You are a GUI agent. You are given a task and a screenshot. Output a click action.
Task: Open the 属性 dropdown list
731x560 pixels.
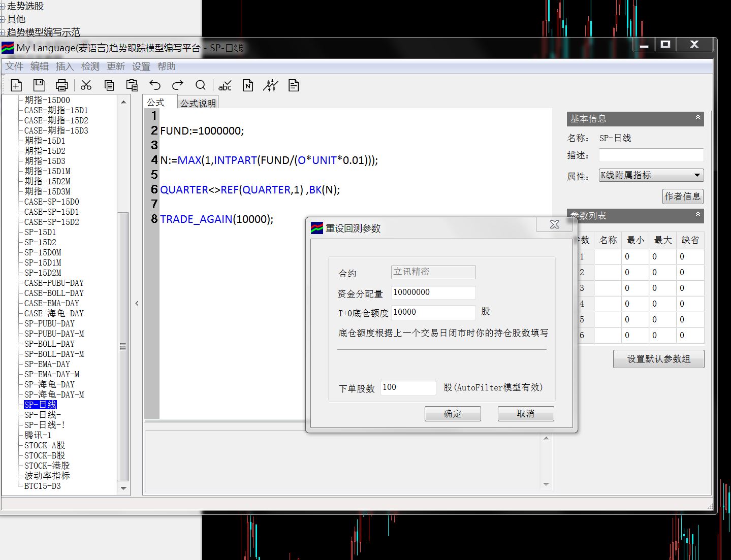click(697, 176)
